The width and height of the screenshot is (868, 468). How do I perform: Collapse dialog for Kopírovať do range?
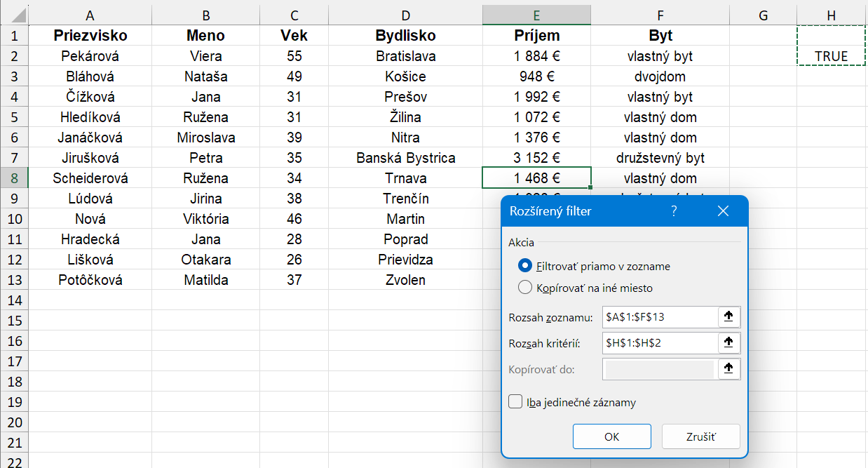[x=728, y=369]
